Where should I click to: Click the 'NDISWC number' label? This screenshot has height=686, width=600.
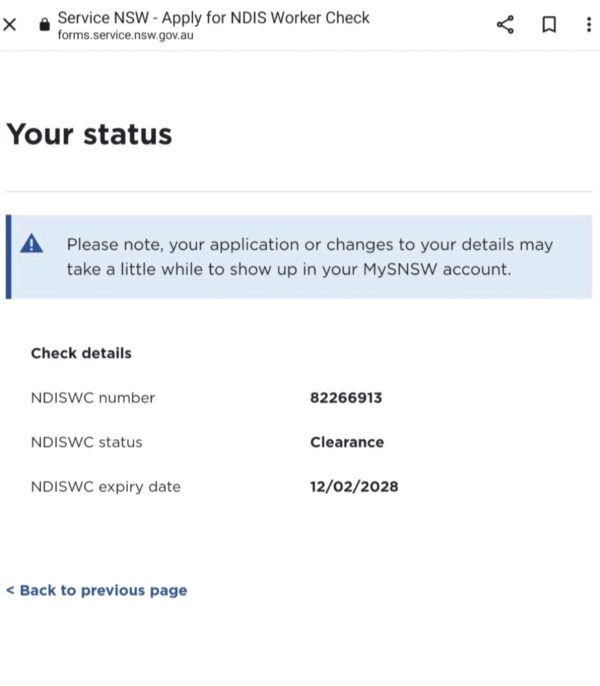tap(93, 398)
